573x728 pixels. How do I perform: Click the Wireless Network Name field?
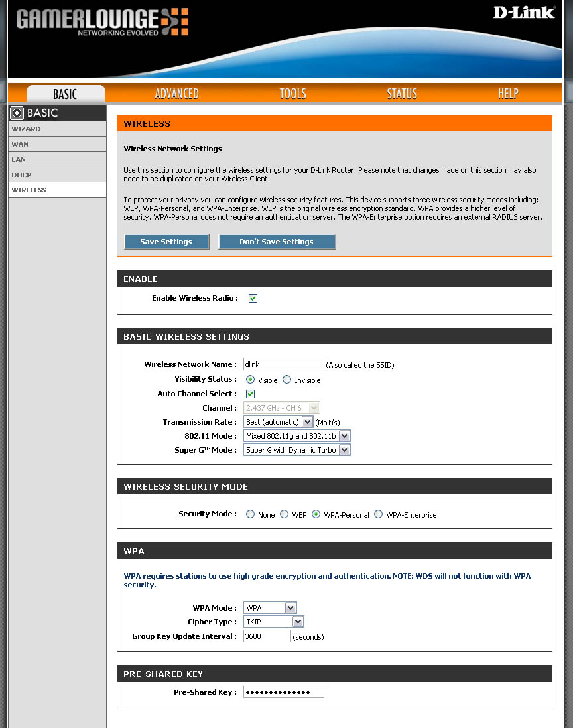[x=283, y=364]
